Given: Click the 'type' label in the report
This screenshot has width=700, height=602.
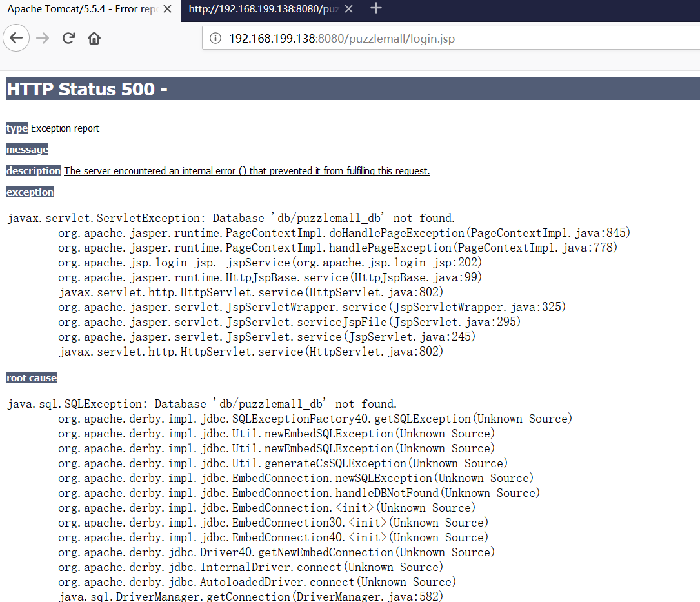Looking at the screenshot, I should pyautogui.click(x=17, y=128).
